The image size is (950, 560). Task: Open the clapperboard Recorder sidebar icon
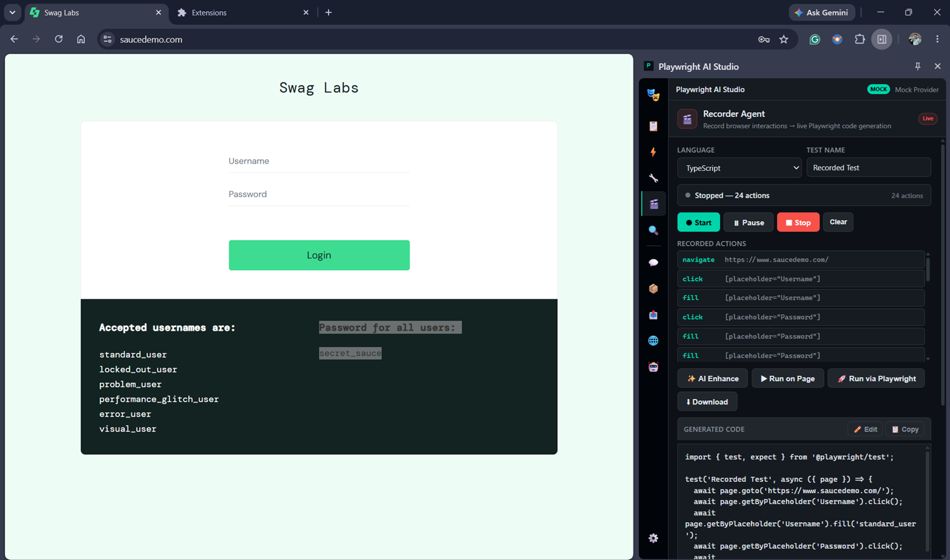[653, 204]
